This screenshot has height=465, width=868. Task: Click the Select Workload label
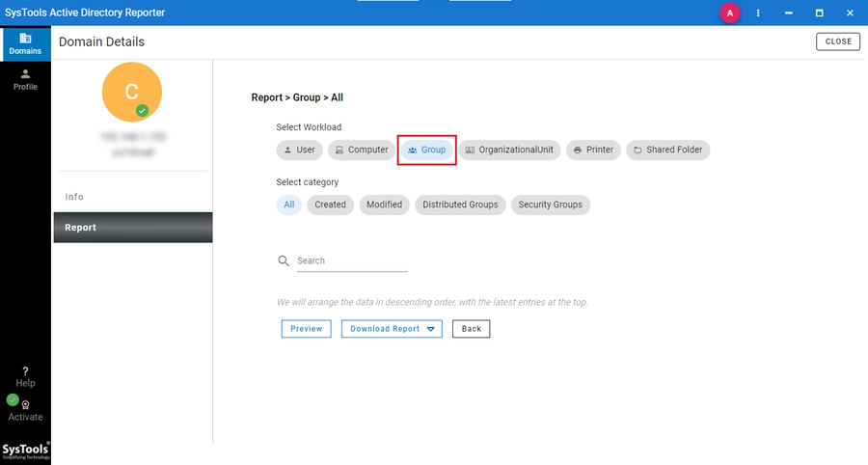click(x=309, y=127)
